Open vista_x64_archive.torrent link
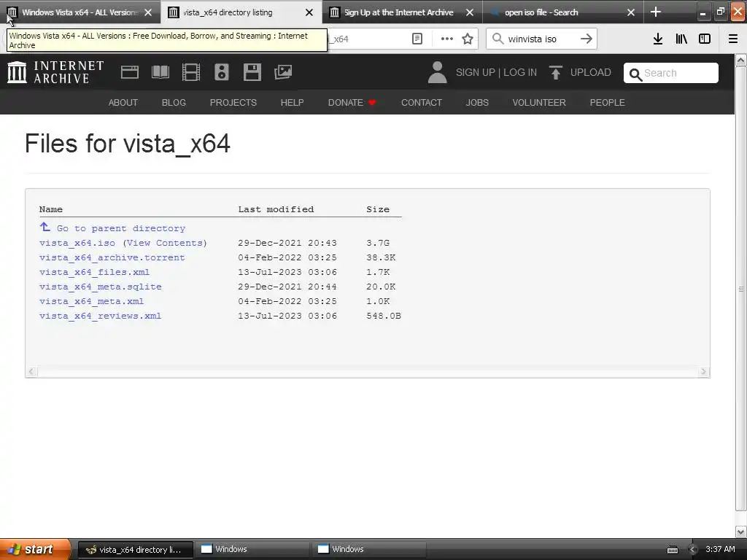Viewport: 747px width, 560px height. pos(112,257)
